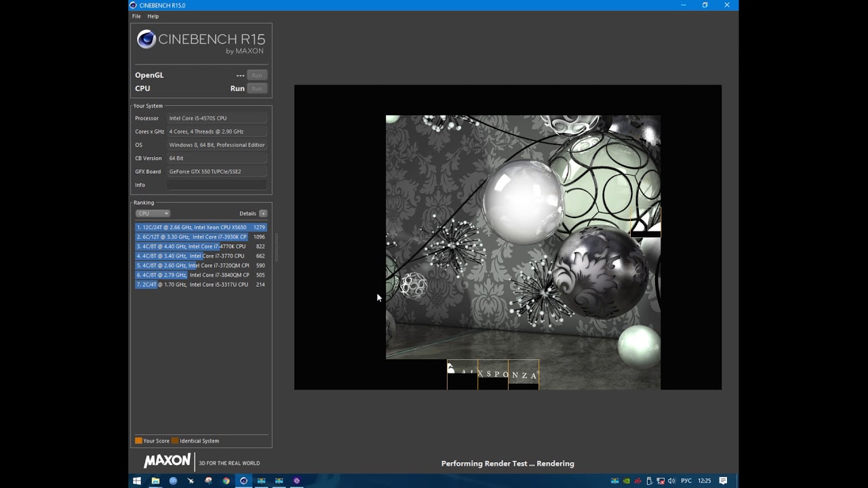
Task: Click the РУС language indicator
Action: click(686, 481)
